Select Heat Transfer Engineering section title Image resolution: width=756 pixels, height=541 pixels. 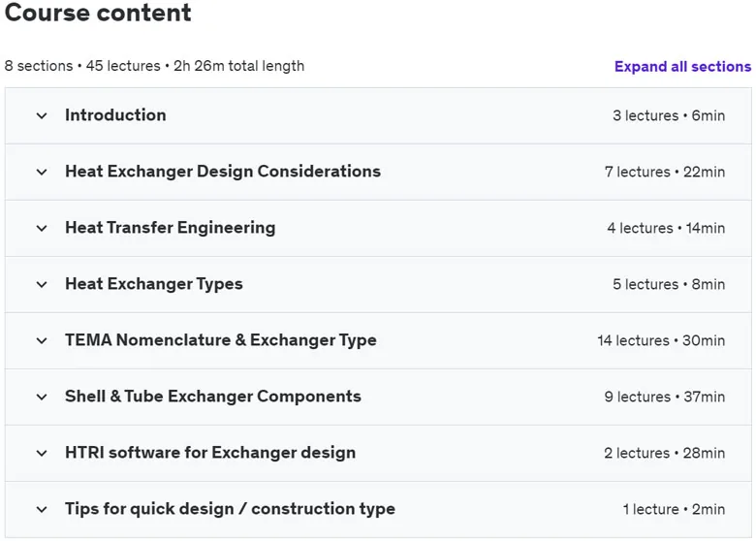(x=171, y=228)
